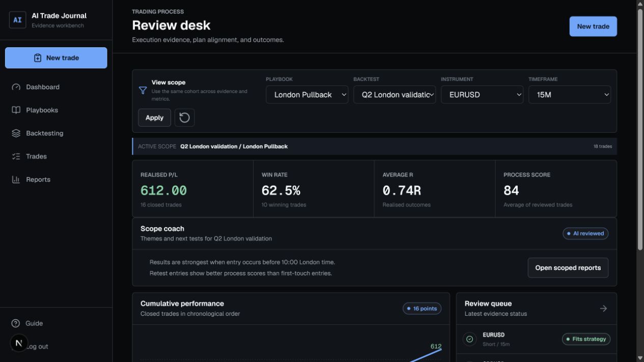Screen dimensions: 644x362
Task: Click the 'Short / 15m' review queue detail
Action: pos(496,345)
